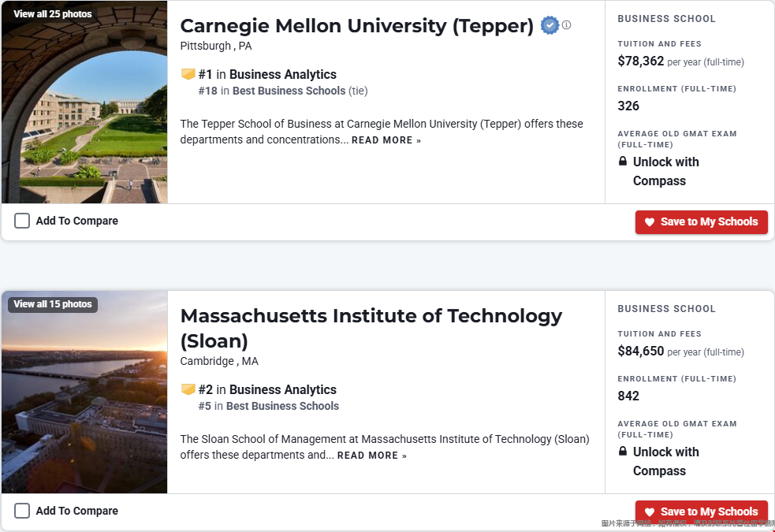Click the lock icon in Carnegie Mellon GMAT section
The height and width of the screenshot is (532, 775).
pos(623,161)
